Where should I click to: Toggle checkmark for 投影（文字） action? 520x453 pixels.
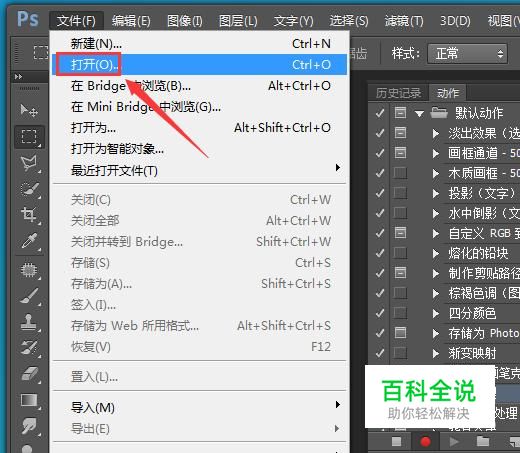(x=380, y=193)
